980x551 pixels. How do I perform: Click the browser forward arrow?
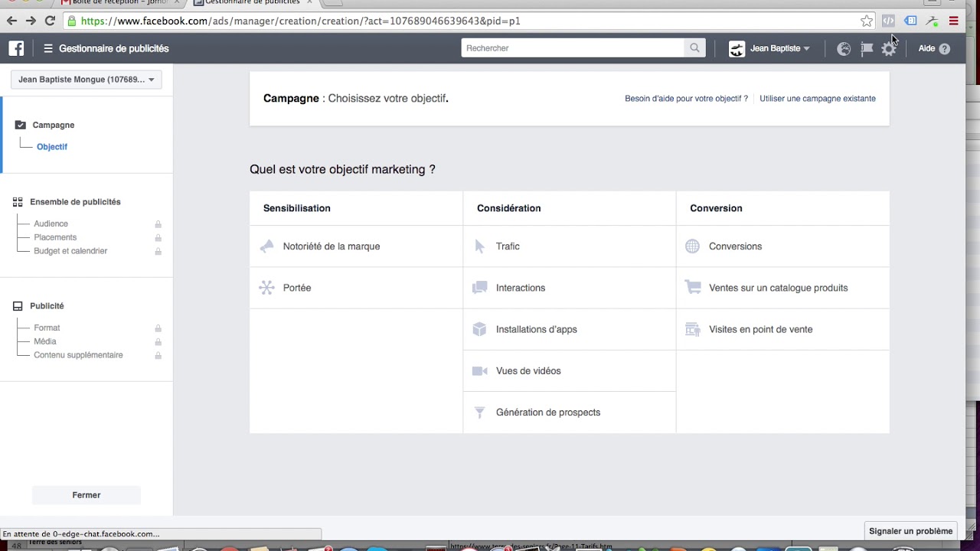(31, 21)
